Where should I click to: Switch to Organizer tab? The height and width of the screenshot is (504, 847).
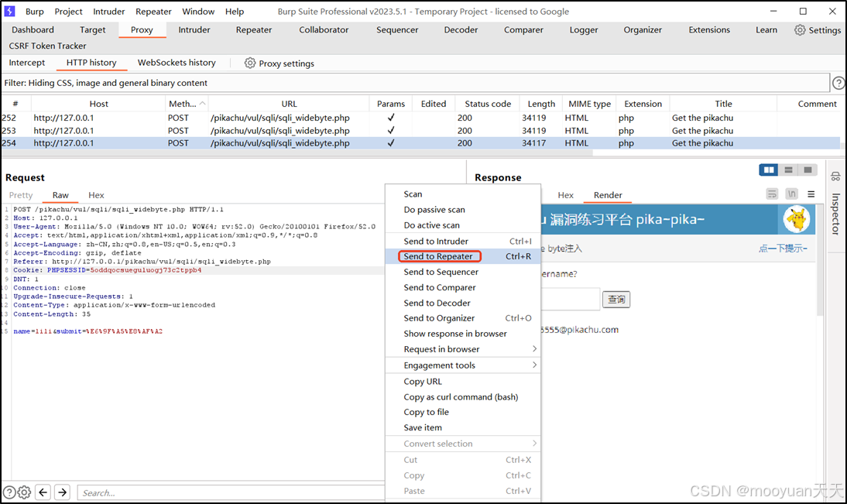[x=643, y=29]
